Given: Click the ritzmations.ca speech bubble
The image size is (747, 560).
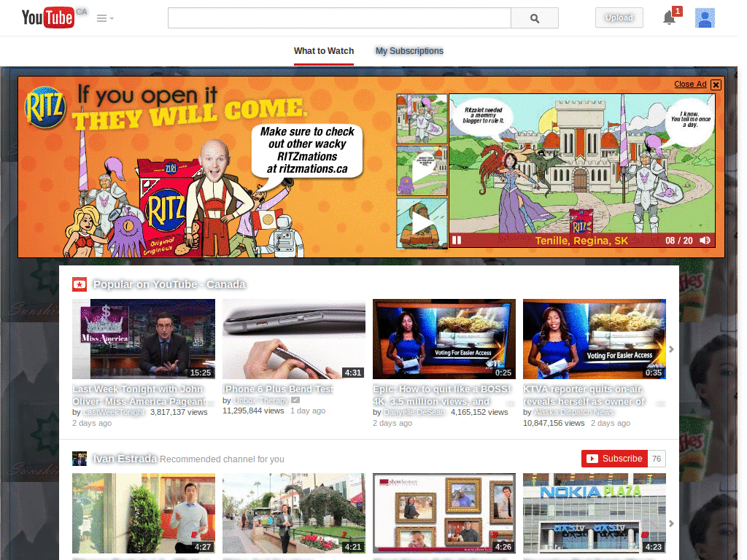Looking at the screenshot, I should (307, 150).
